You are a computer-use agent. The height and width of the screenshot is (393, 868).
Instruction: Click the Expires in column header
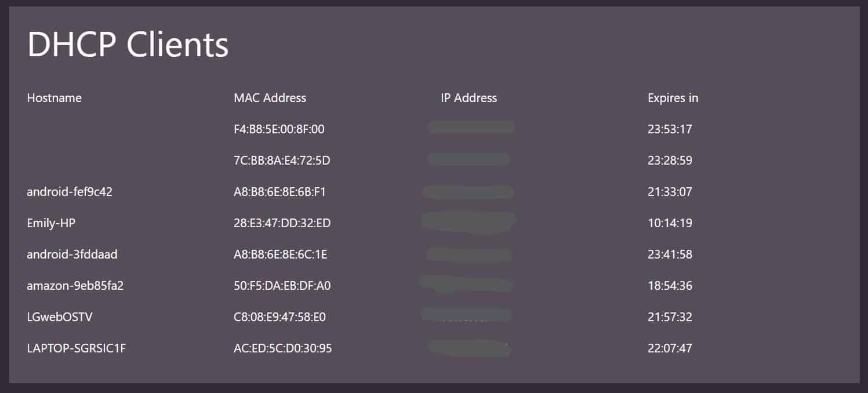tap(673, 98)
